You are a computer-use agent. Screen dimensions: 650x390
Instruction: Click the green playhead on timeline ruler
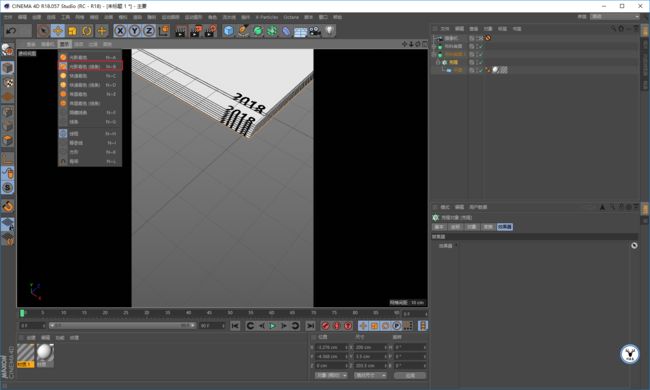pos(22,313)
